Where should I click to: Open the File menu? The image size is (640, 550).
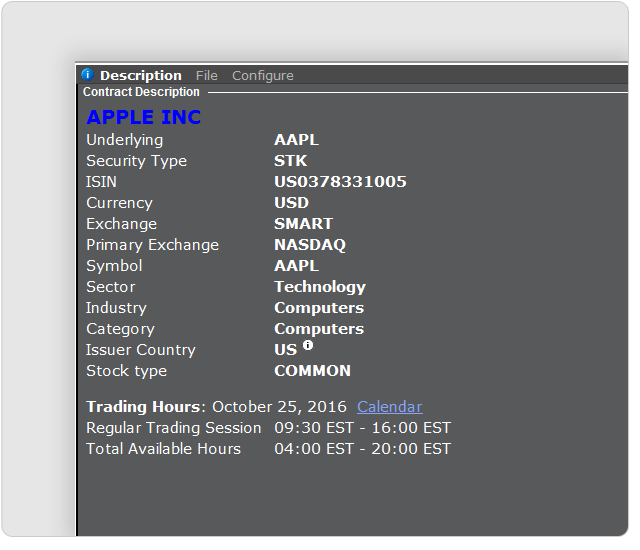pos(207,76)
